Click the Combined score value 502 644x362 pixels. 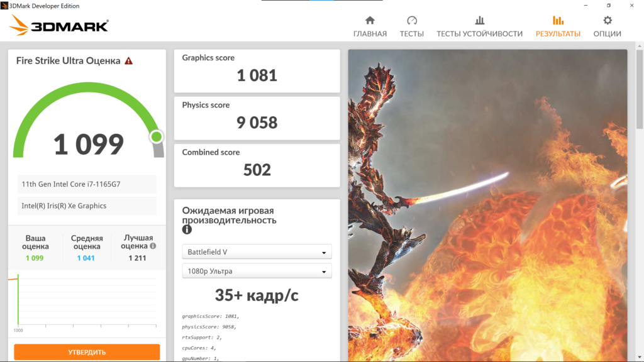click(257, 170)
